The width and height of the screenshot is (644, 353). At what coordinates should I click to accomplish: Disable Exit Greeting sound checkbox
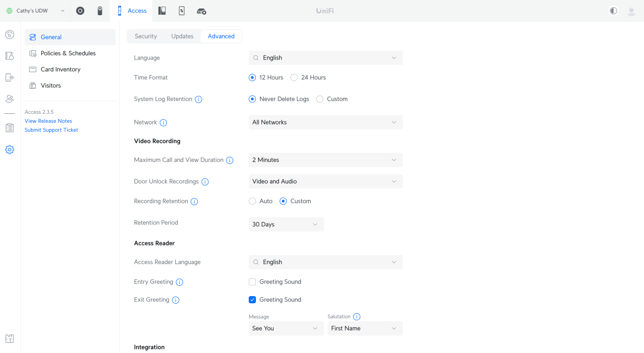tap(252, 300)
